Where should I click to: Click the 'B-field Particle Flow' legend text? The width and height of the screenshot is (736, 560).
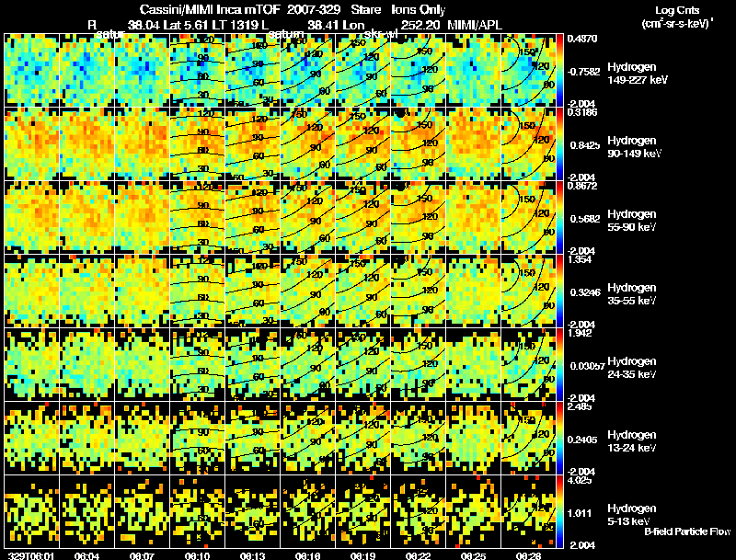(x=687, y=531)
